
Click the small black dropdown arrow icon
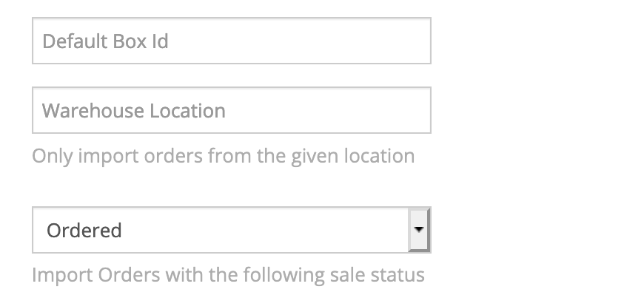(419, 230)
